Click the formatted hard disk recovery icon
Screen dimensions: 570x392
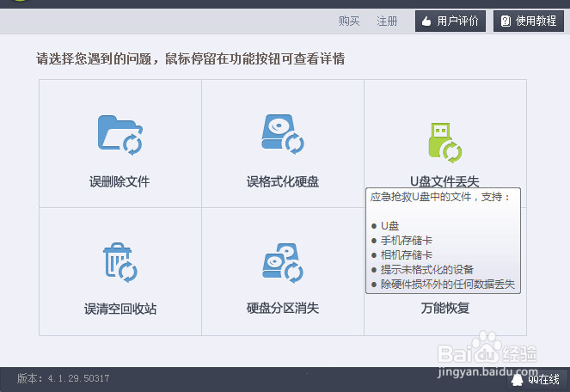[283, 134]
